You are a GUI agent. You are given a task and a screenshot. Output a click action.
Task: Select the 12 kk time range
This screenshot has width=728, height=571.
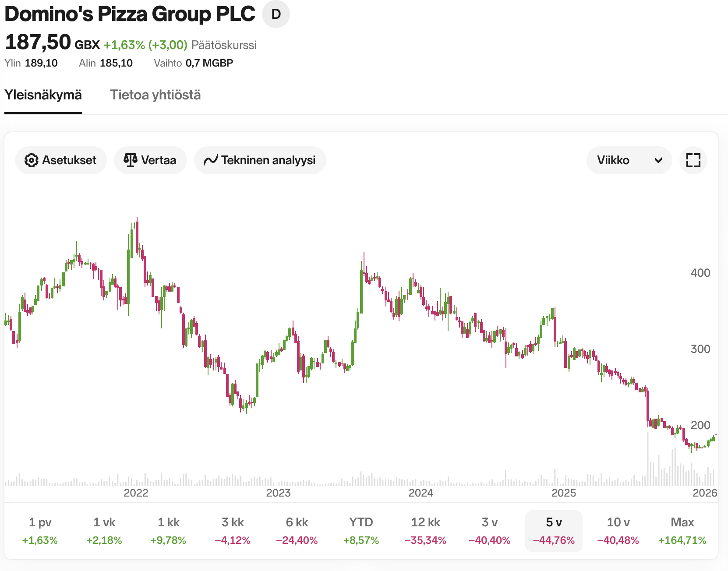[425, 531]
